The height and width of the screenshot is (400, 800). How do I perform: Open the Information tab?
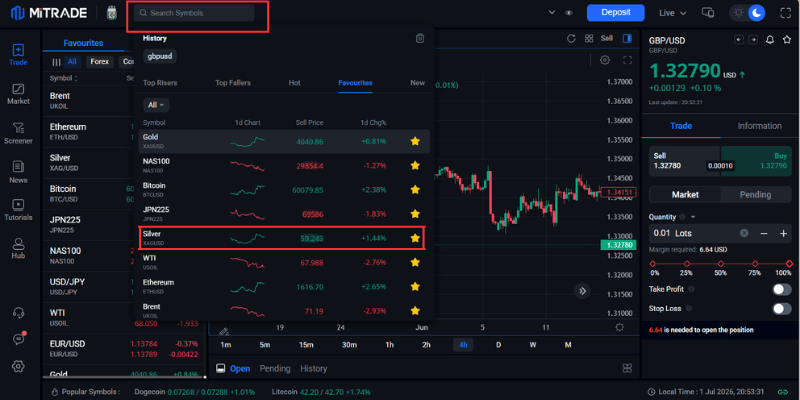point(759,126)
